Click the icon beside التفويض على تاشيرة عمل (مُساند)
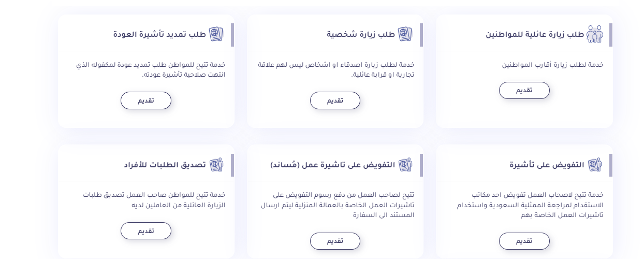644x259 pixels. 405,165
